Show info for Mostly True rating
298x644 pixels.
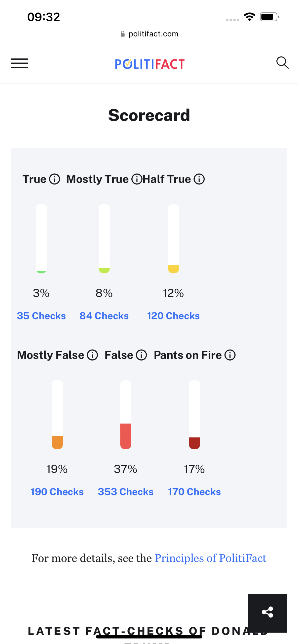click(x=137, y=179)
